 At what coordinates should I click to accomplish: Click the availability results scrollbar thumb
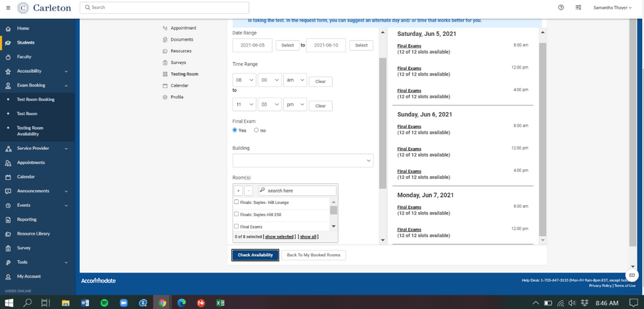(x=543, y=138)
